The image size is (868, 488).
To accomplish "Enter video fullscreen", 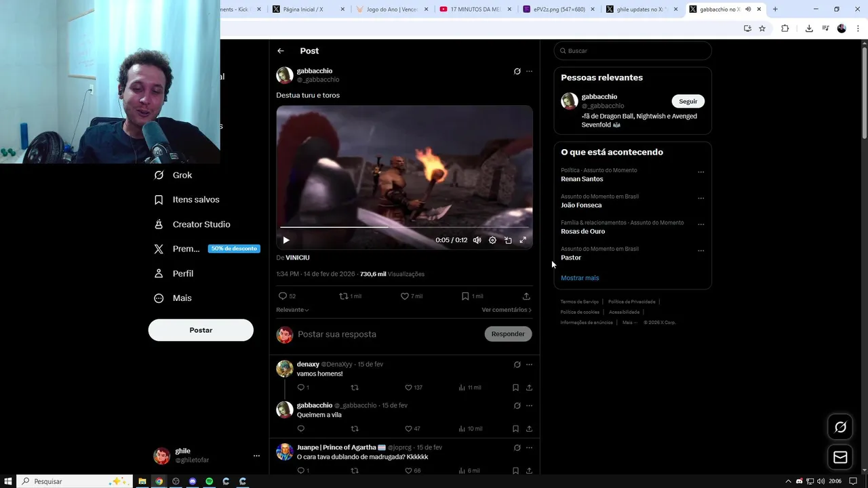I will 523,240.
